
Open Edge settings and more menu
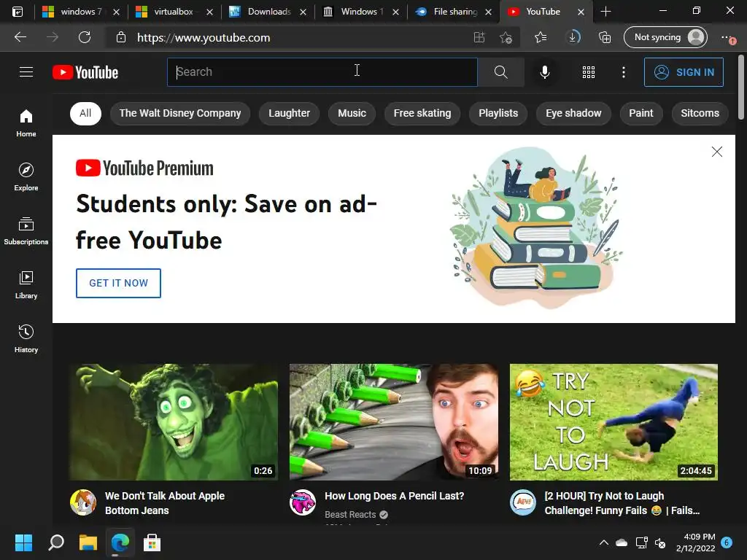[x=728, y=37]
